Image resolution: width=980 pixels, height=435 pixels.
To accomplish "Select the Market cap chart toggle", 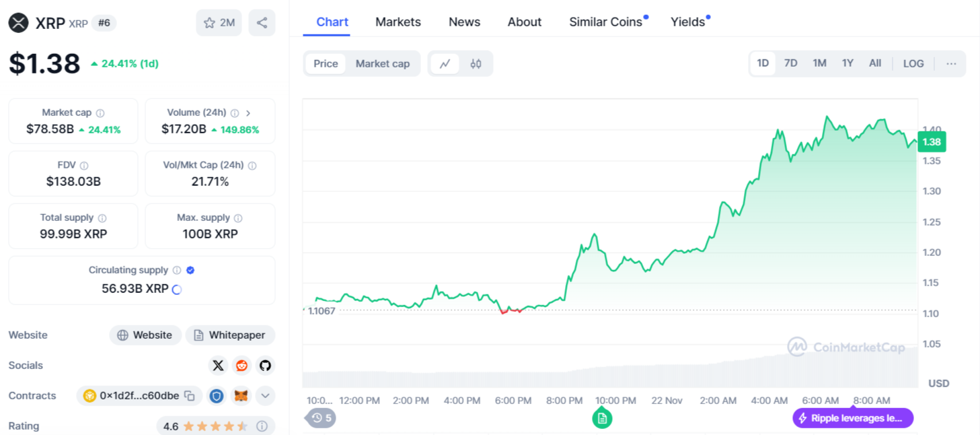I will pyautogui.click(x=383, y=64).
